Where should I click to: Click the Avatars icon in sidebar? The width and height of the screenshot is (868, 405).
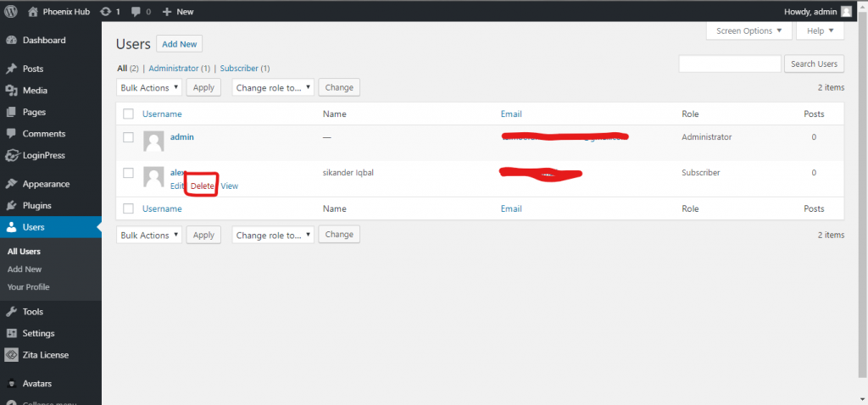pos(11,384)
